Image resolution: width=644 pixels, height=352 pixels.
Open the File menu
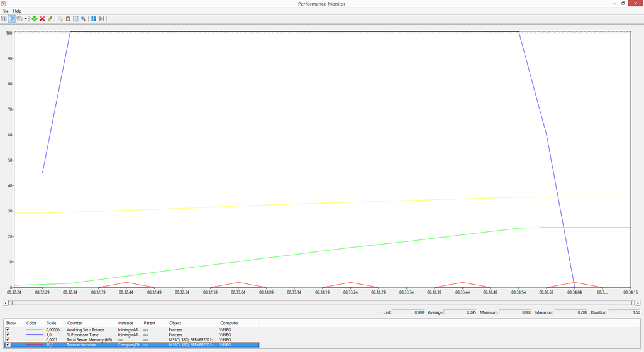coord(5,11)
